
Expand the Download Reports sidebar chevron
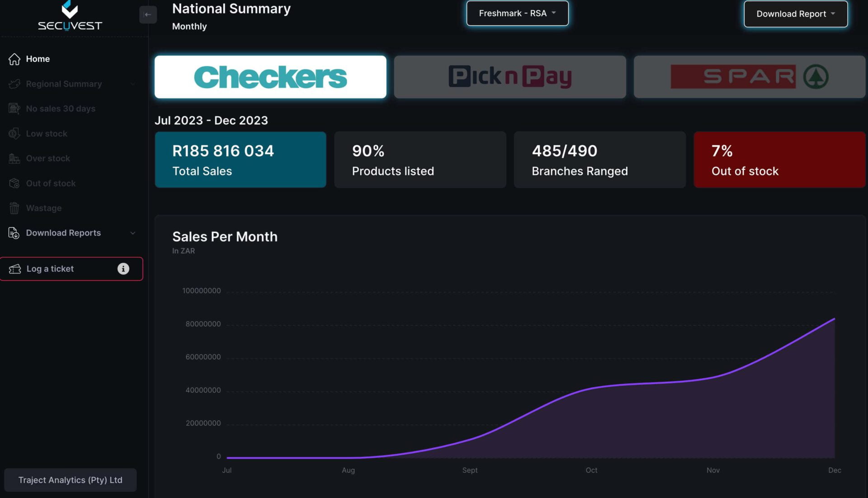(133, 233)
